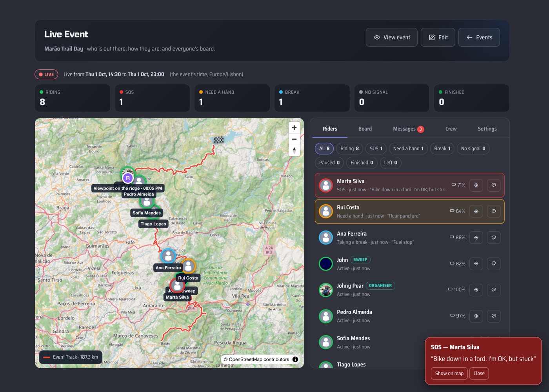Go back to Events
This screenshot has height=392, width=549.
click(x=479, y=37)
